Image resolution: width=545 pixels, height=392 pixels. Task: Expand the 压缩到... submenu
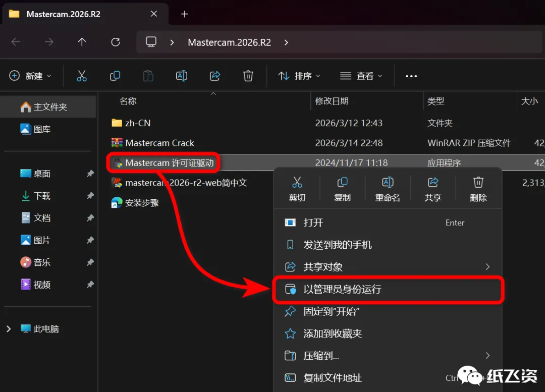(x=487, y=355)
